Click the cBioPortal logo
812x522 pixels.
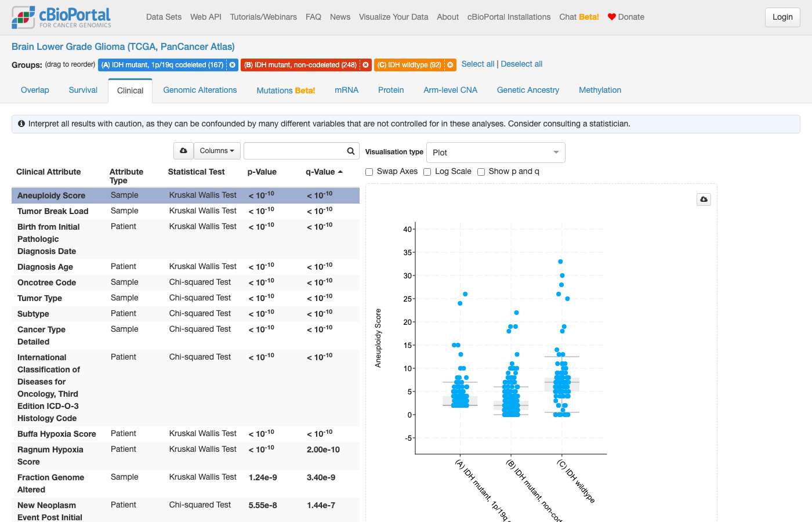(x=61, y=17)
